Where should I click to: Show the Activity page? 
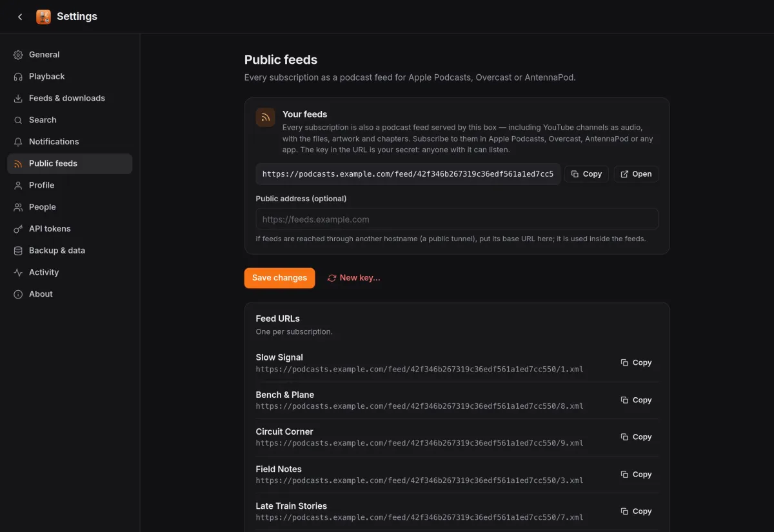[x=70, y=272]
